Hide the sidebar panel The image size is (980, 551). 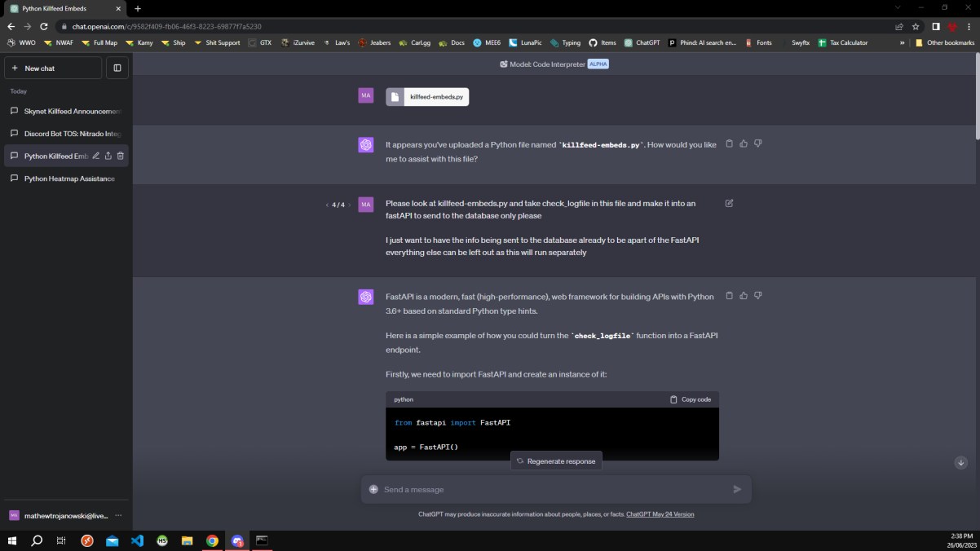pyautogui.click(x=117, y=68)
